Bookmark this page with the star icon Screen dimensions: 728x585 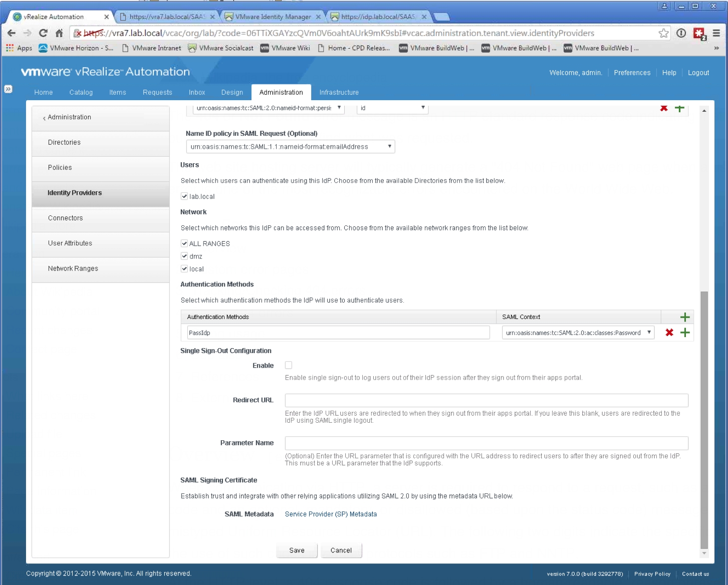click(x=663, y=33)
